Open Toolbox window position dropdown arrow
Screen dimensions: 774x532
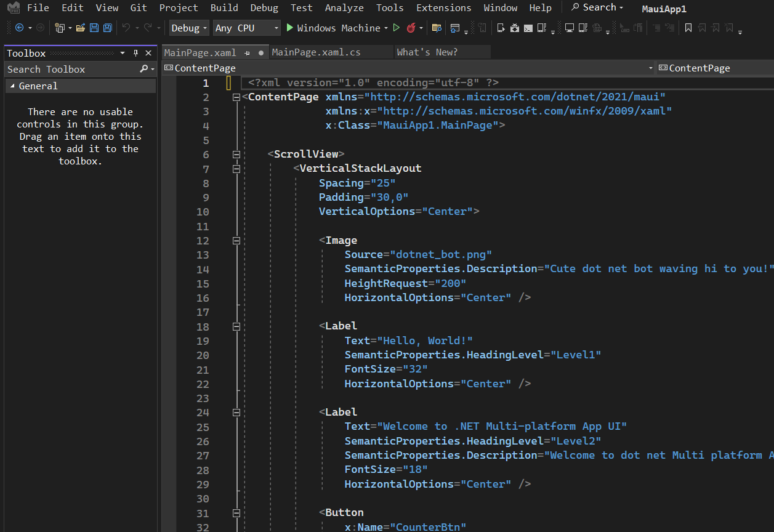point(123,54)
